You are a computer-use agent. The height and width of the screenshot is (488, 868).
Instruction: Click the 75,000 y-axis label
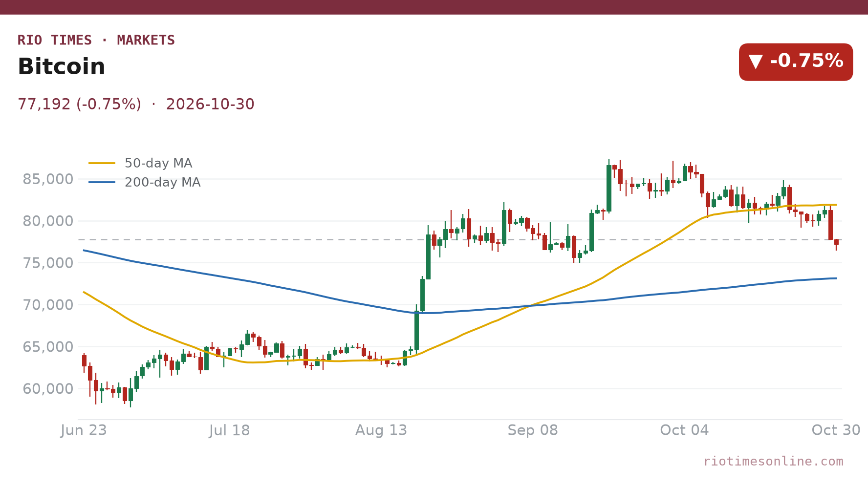tap(48, 263)
